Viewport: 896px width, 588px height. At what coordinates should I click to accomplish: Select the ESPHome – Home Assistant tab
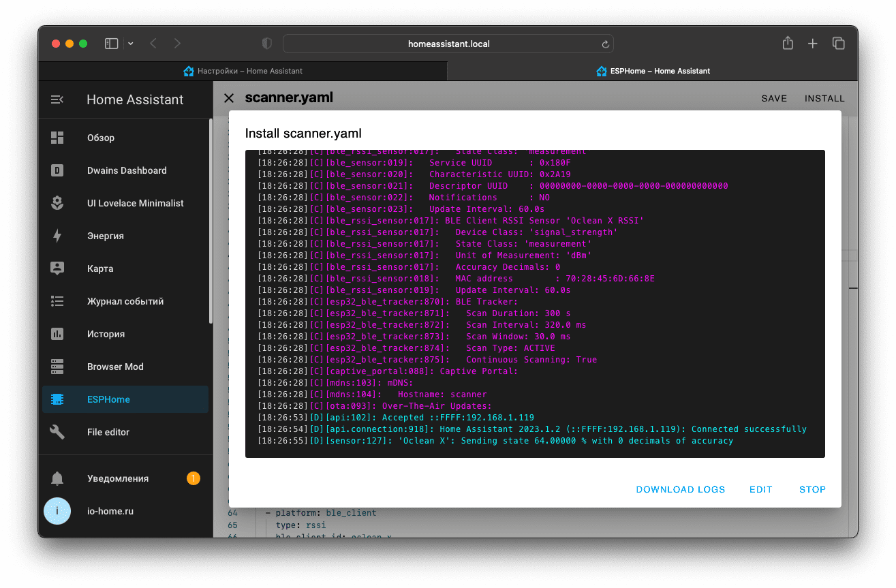(x=653, y=71)
